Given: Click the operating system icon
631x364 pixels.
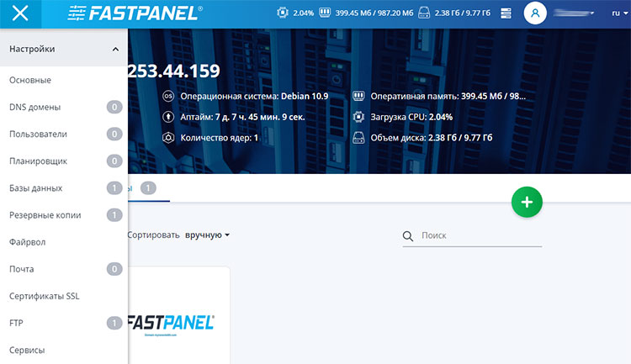Looking at the screenshot, I should [167, 96].
